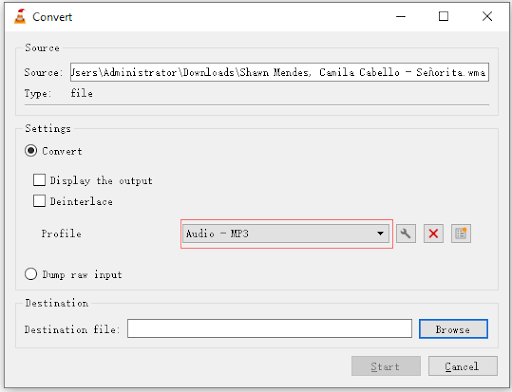The image size is (512, 392).
Task: Select the Convert radio button
Action: [x=31, y=151]
